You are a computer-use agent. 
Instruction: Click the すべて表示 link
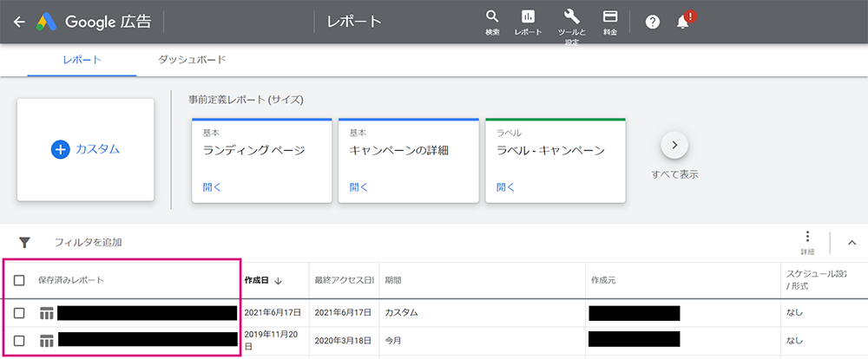674,175
